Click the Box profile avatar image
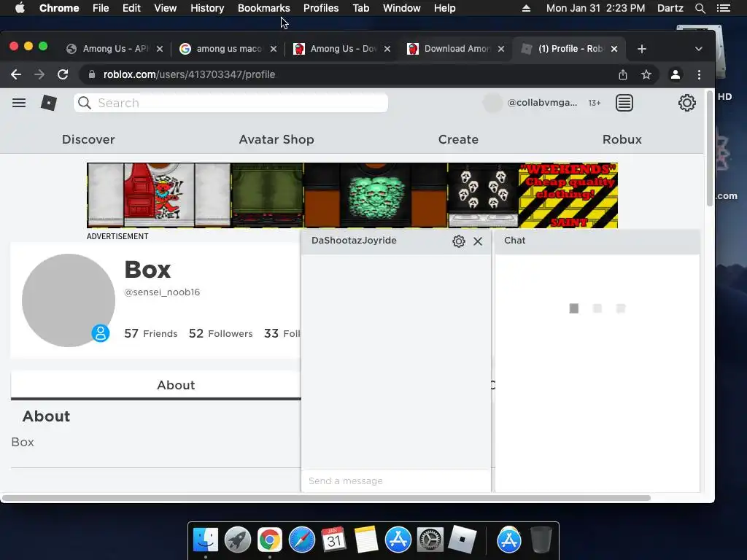747x560 pixels. pyautogui.click(x=69, y=300)
